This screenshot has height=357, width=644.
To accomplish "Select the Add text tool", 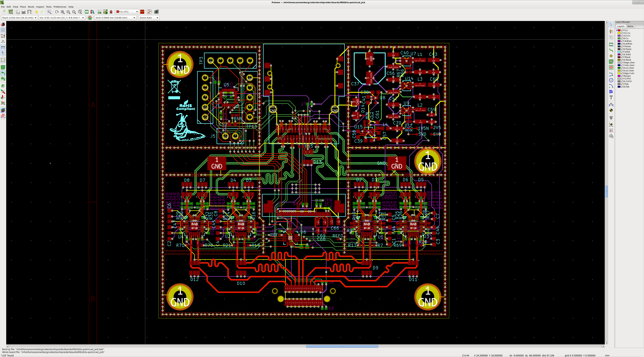I will (x=611, y=97).
